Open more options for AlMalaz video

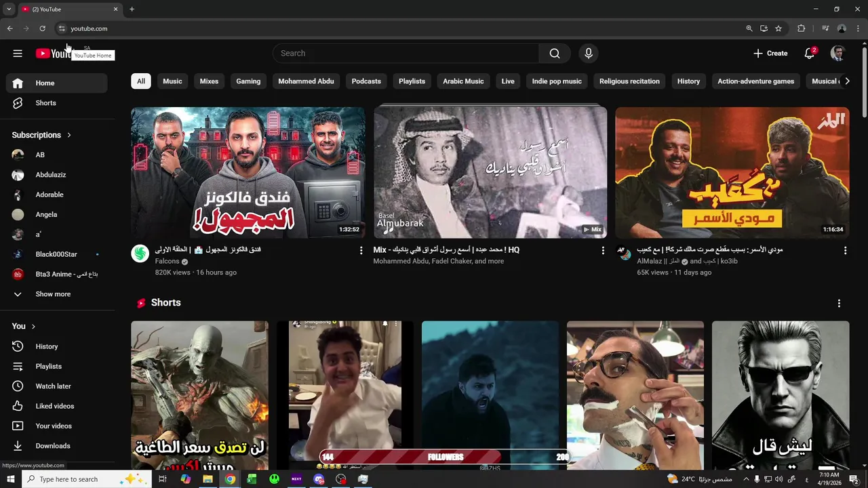click(x=845, y=251)
